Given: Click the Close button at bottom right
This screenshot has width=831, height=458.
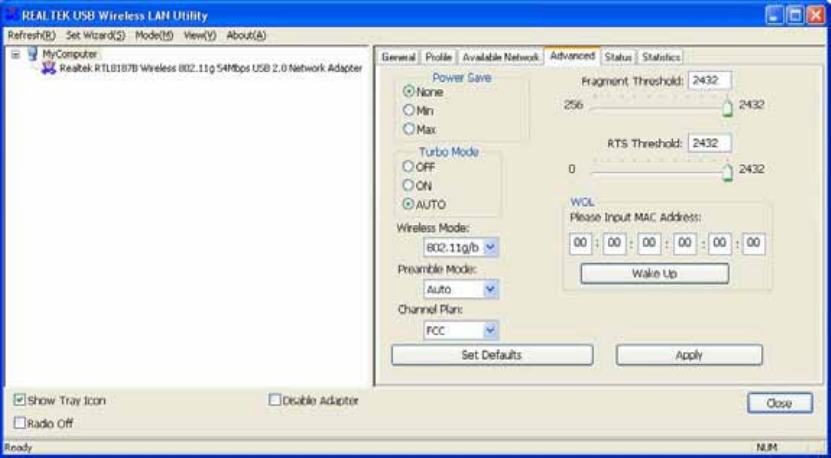Looking at the screenshot, I should coord(780,403).
